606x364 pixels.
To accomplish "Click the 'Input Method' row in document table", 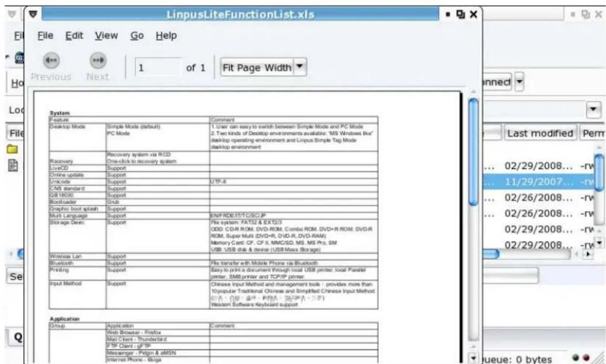I will click(x=213, y=295).
